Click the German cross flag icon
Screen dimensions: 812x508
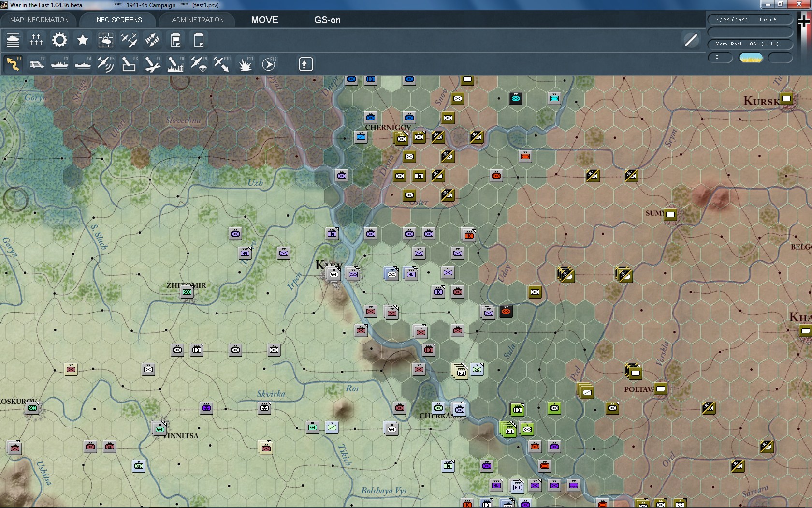(804, 21)
